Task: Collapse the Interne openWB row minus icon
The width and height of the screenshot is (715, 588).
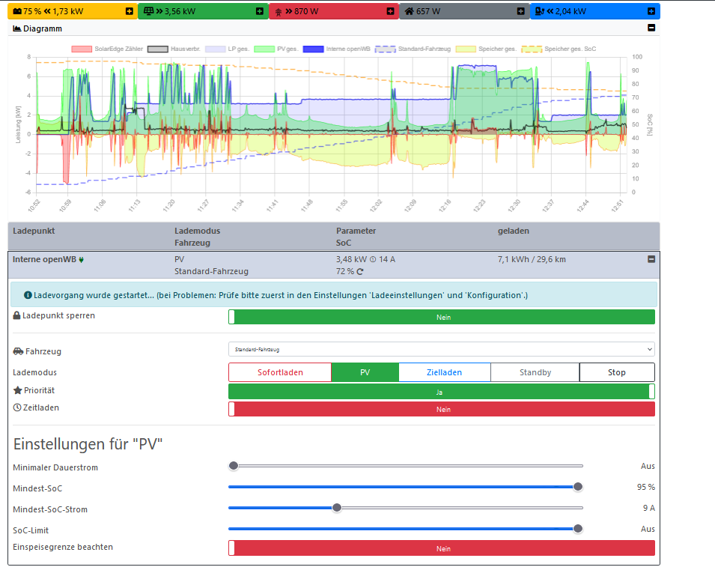Action: point(651,259)
